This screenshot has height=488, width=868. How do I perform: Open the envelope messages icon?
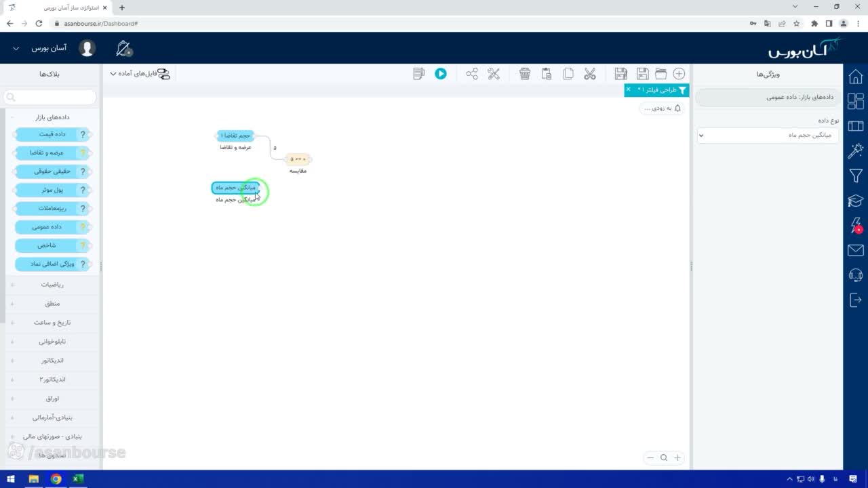coord(856,250)
